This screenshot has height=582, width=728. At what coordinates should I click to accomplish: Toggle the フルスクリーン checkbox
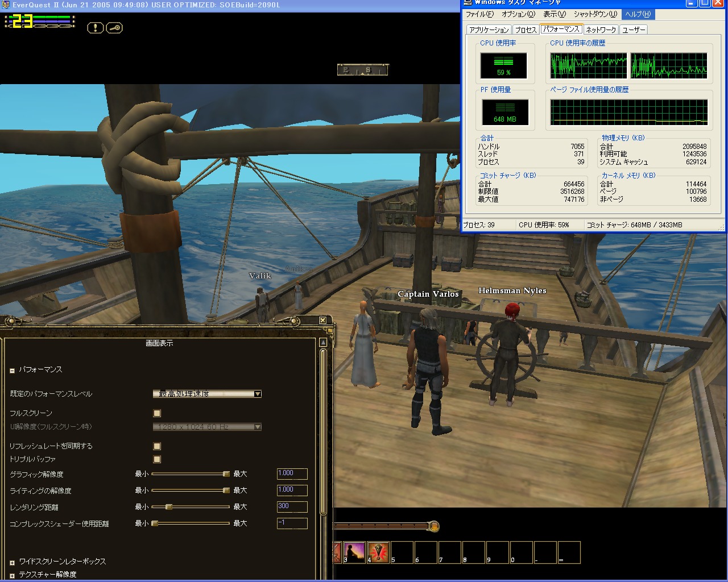157,413
